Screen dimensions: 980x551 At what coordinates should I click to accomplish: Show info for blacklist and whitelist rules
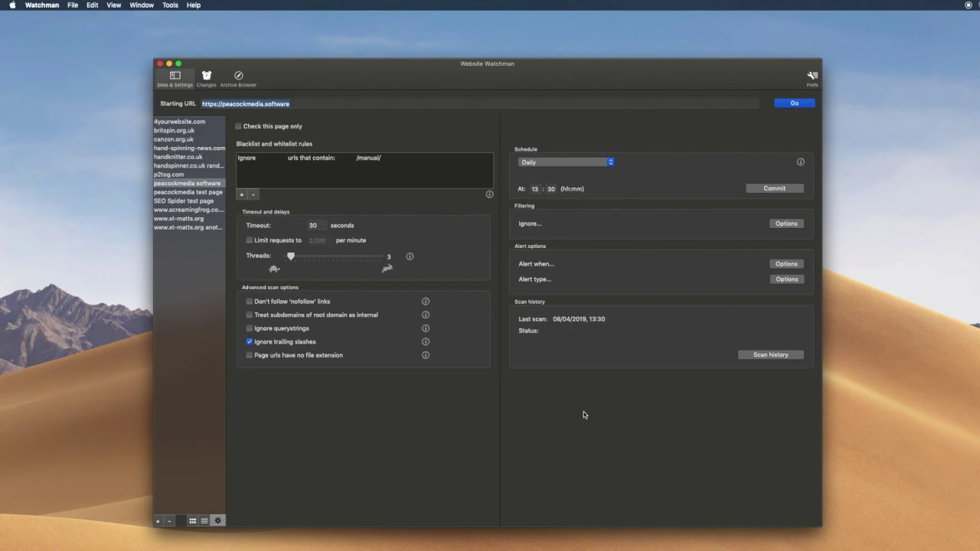pos(489,194)
